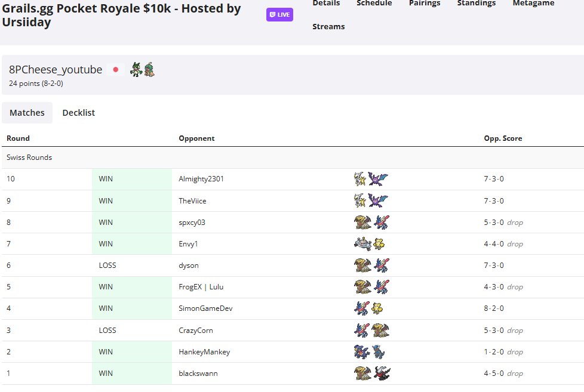The image size is (584, 392).
Task: Click the LOSS result against CrazyCorn
Action: [x=107, y=331]
